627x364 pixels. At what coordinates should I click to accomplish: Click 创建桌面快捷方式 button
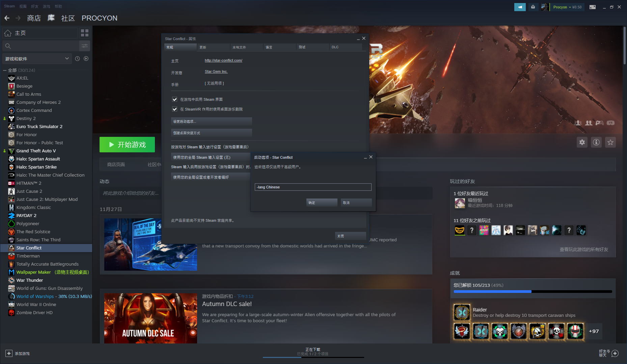point(211,133)
